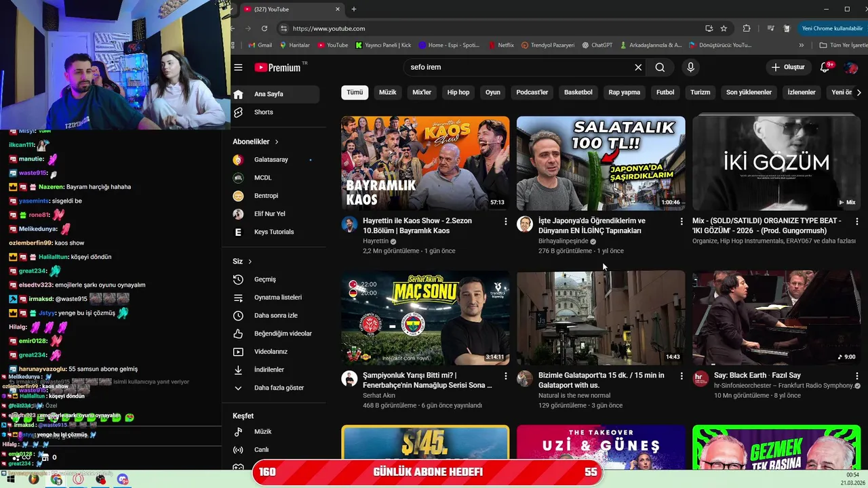Play the Galataport 14:43 video thumbnail
The width and height of the screenshot is (868, 488).
point(601,318)
